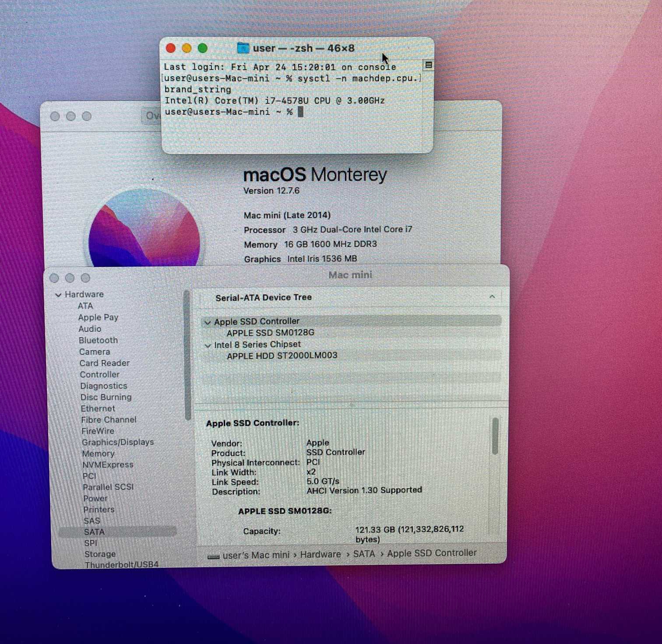Show Parallel SCSI information
Viewport: 662px width, 644px height.
click(109, 487)
